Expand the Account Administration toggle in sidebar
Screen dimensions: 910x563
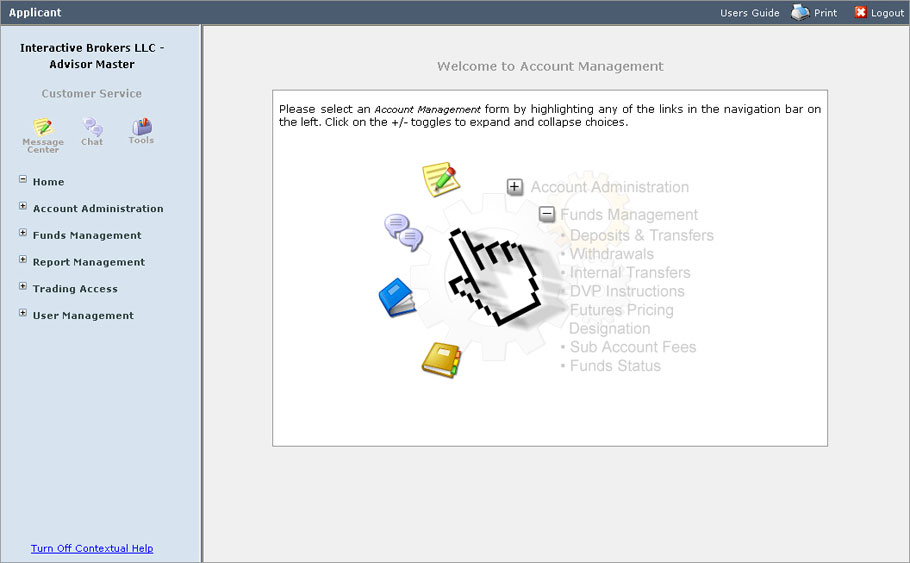tap(23, 206)
